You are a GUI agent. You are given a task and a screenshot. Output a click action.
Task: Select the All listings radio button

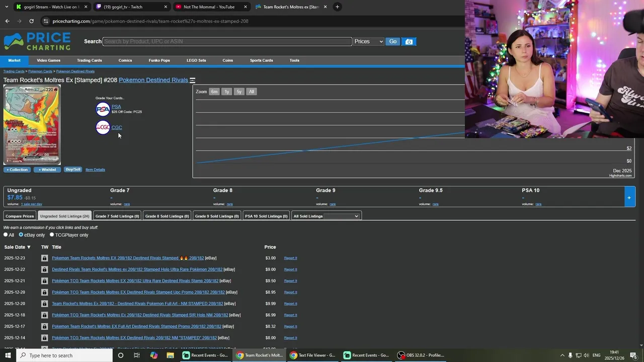coord(6,235)
